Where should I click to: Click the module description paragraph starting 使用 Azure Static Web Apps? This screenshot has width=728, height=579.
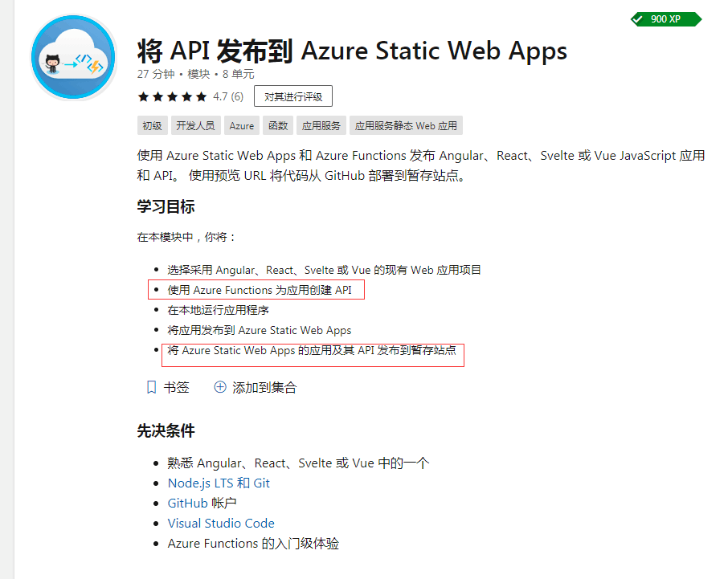(421, 165)
